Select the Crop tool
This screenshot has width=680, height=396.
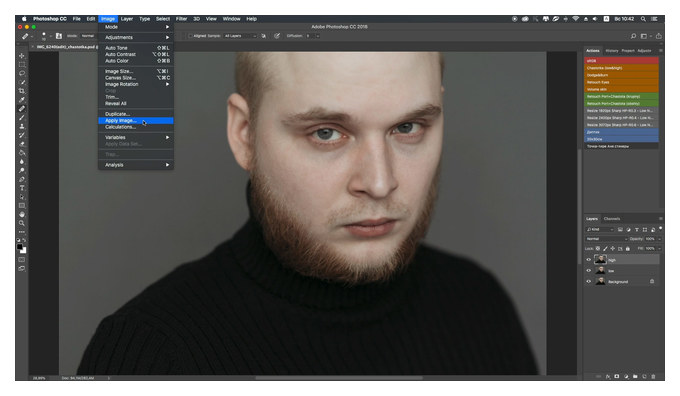(x=22, y=91)
